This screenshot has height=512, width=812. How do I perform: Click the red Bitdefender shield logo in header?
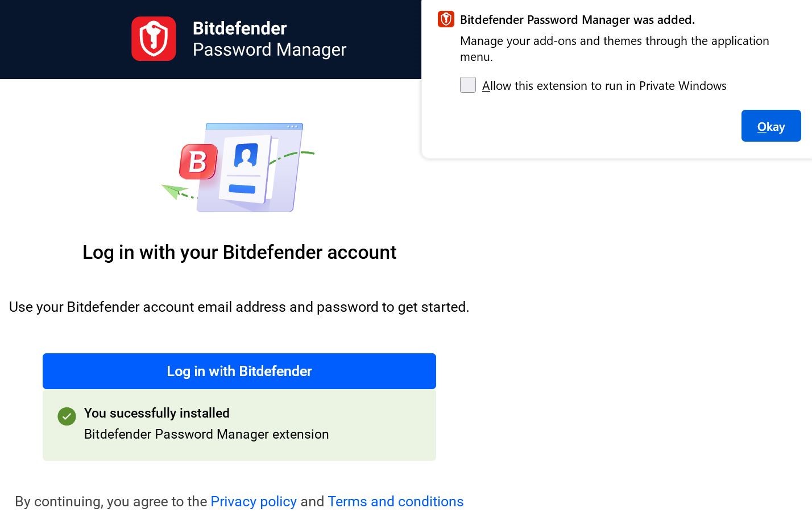click(154, 39)
